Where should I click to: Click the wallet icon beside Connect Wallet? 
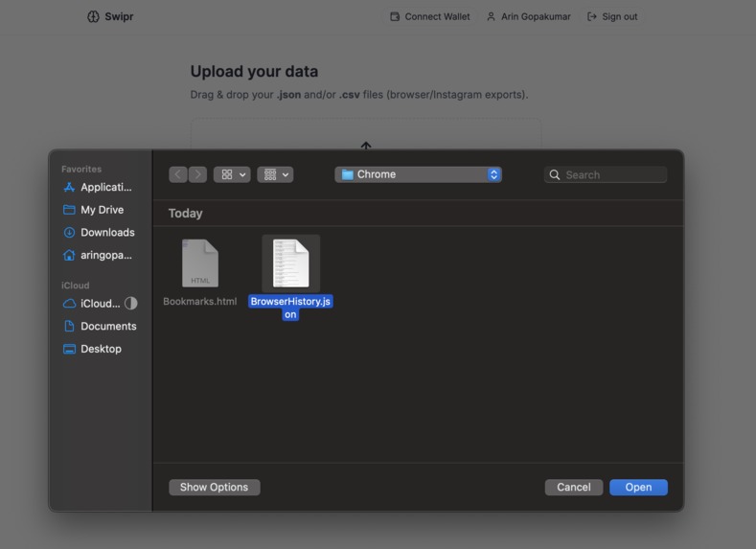[x=395, y=17]
